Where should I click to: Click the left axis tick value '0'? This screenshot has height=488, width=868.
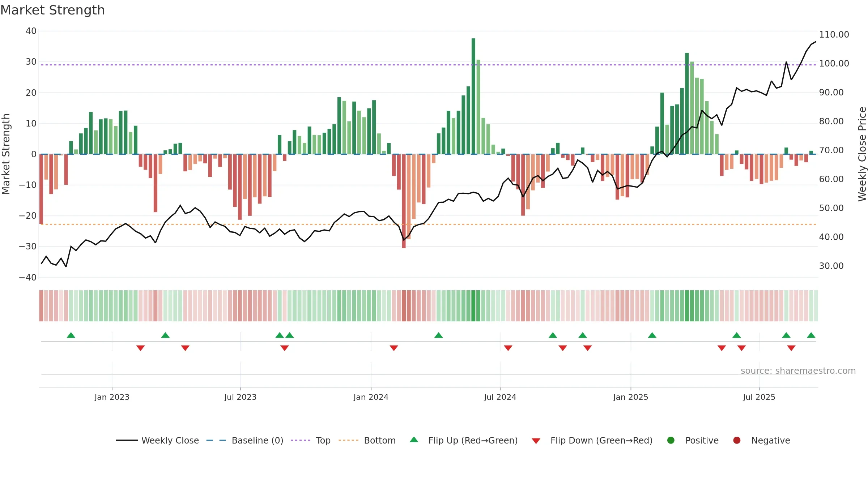click(34, 154)
